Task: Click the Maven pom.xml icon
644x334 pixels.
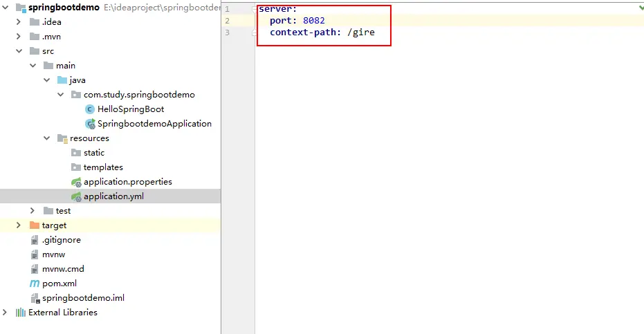Action: coord(35,284)
